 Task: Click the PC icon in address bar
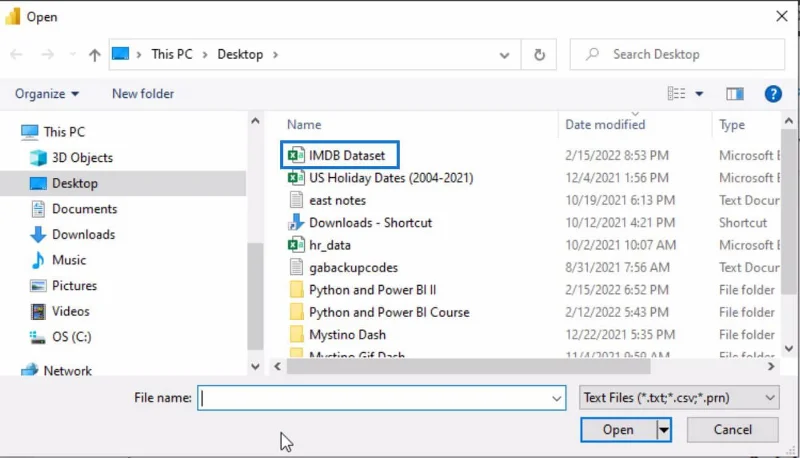point(120,54)
